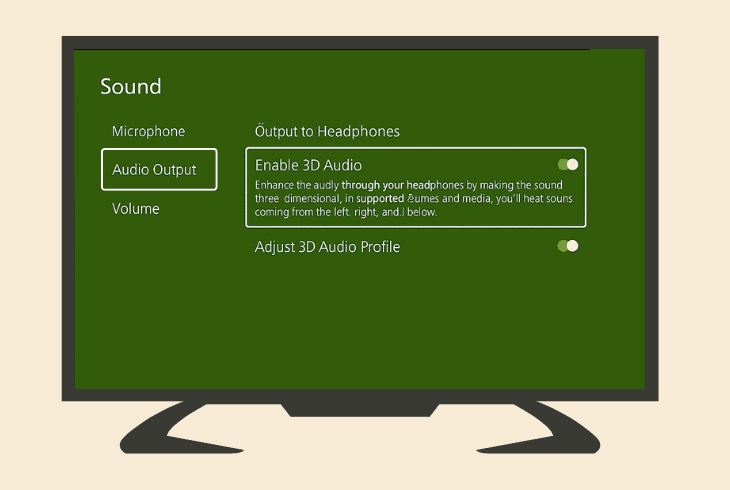Click the Sound page heading

point(131,87)
